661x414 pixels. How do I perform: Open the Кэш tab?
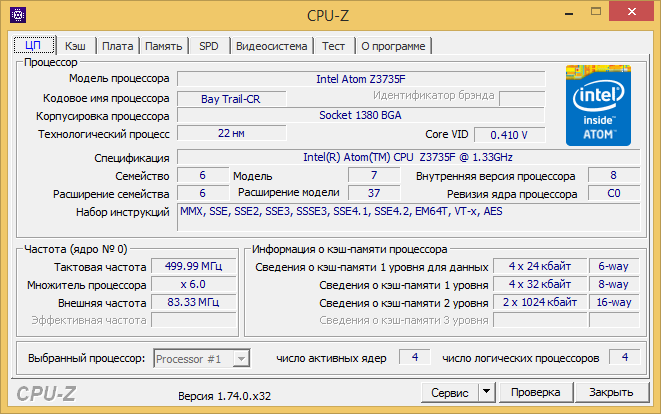[75, 46]
